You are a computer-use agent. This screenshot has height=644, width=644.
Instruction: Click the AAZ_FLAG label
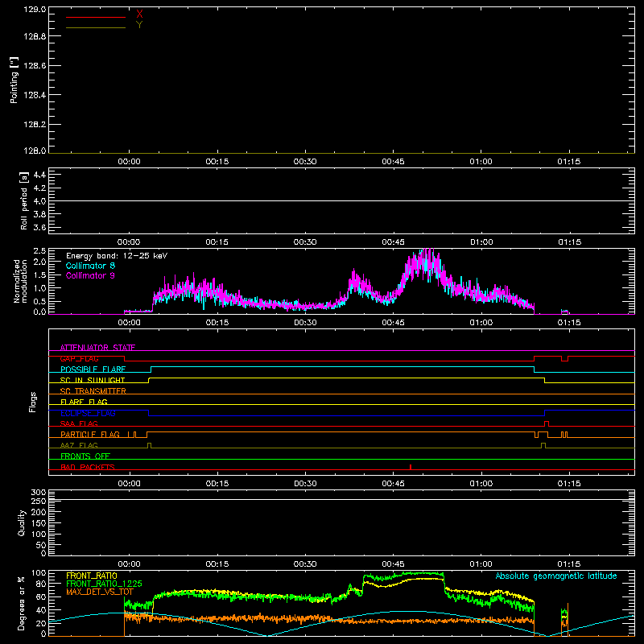[x=79, y=445]
